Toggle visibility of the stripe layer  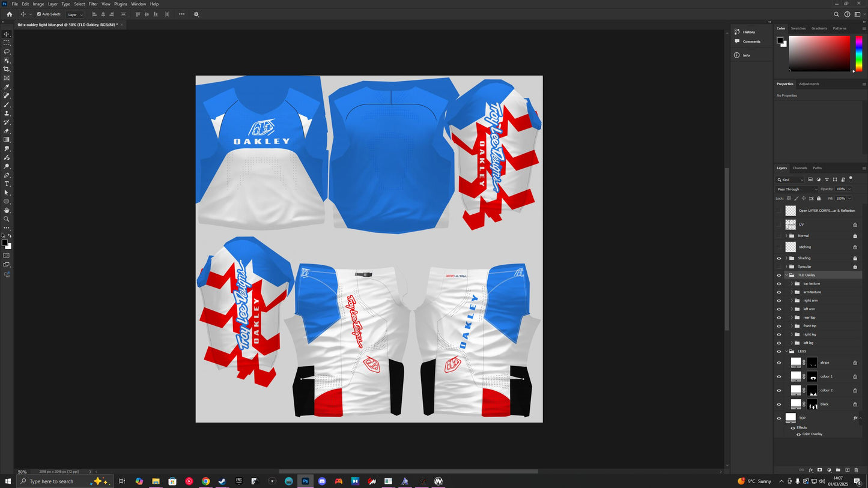778,363
